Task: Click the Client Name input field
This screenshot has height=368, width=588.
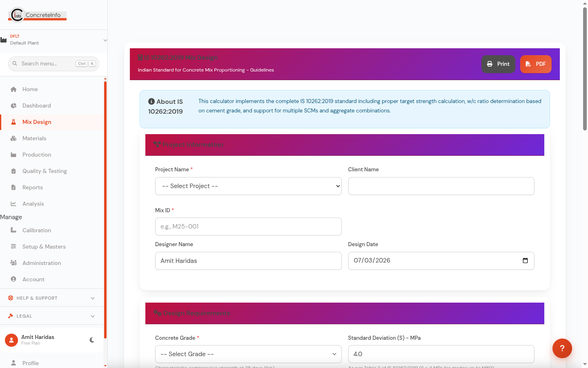Action: pyautogui.click(x=441, y=186)
